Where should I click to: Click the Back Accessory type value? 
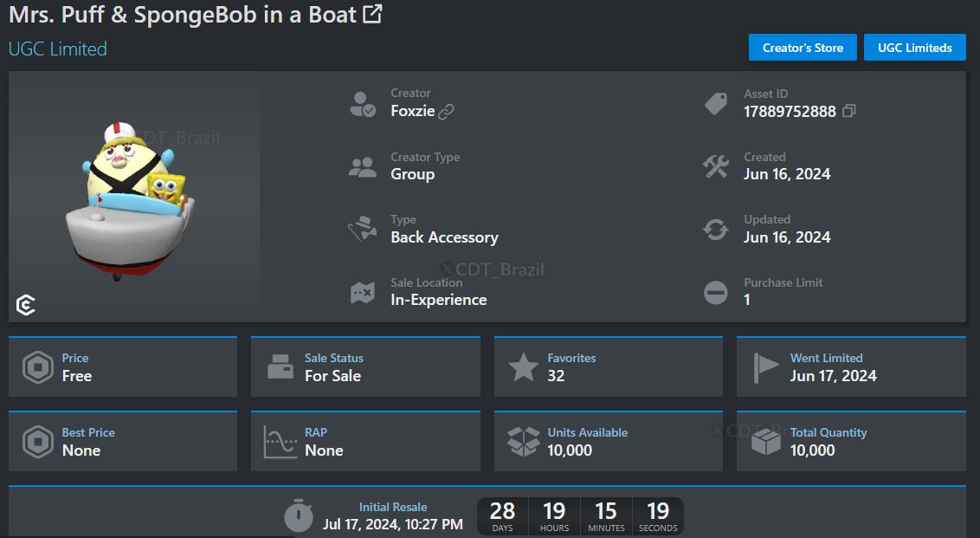(x=444, y=237)
